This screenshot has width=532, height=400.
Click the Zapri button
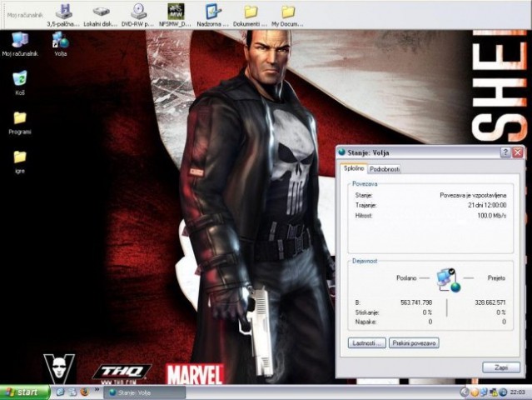point(501,367)
